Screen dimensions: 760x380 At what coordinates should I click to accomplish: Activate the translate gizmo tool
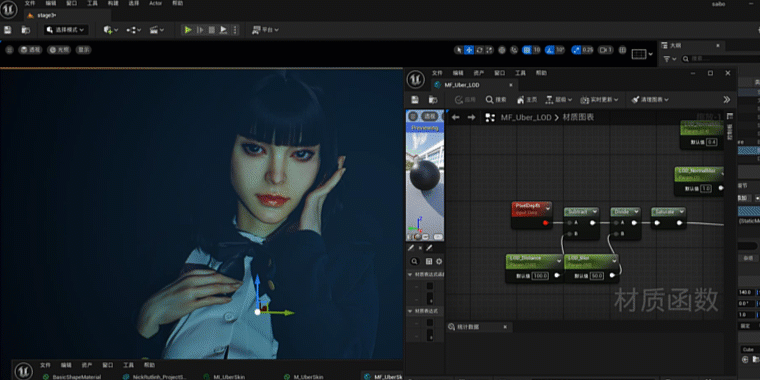pos(469,50)
